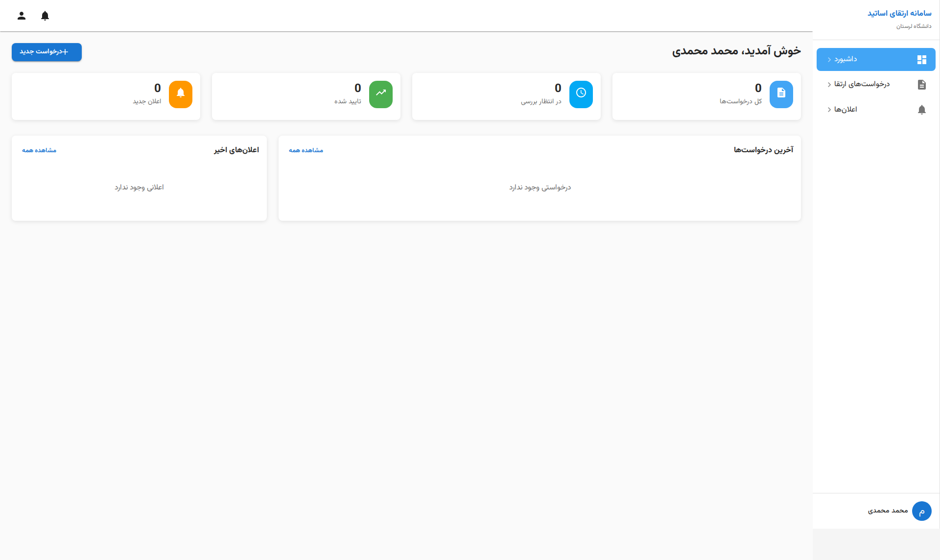Expand the chevron next to درخواست‌های ارتقا

click(829, 85)
